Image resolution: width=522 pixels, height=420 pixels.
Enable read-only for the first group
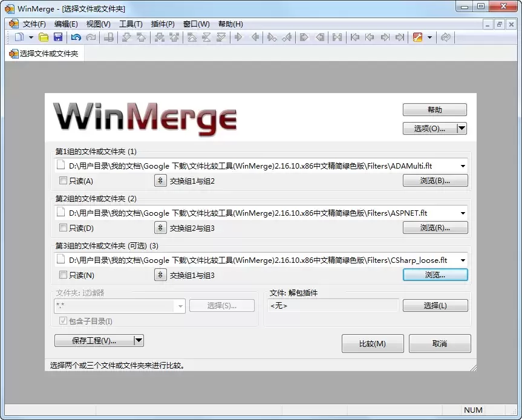[62, 180]
